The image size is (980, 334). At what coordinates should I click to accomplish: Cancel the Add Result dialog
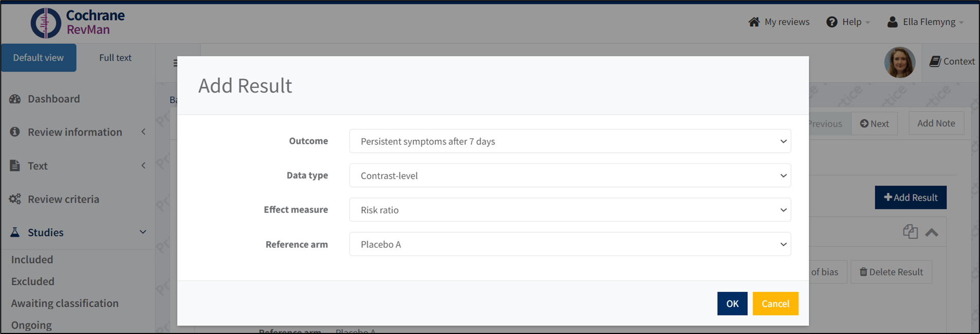775,304
